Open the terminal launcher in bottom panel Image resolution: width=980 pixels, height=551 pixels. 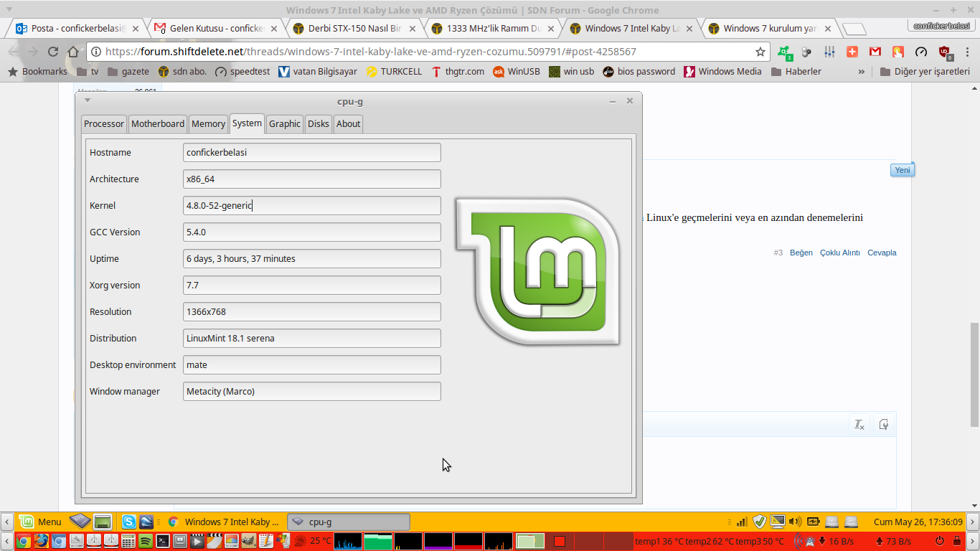click(x=164, y=541)
